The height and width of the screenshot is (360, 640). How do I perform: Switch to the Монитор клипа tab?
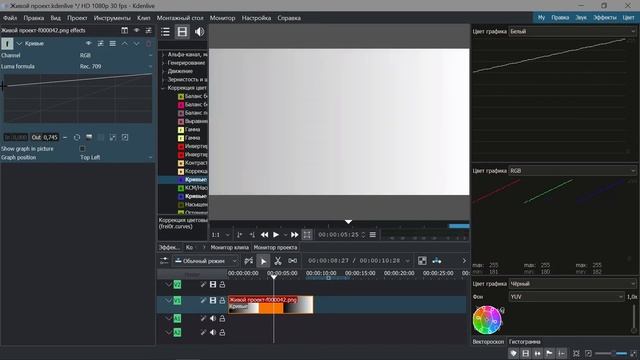point(229,247)
